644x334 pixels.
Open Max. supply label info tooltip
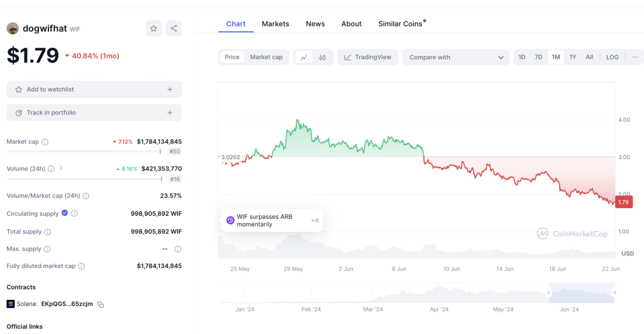point(47,249)
